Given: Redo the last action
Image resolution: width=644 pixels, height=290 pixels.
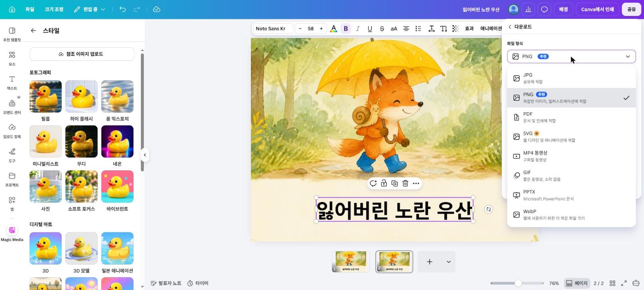Looking at the screenshot, I should 137,9.
